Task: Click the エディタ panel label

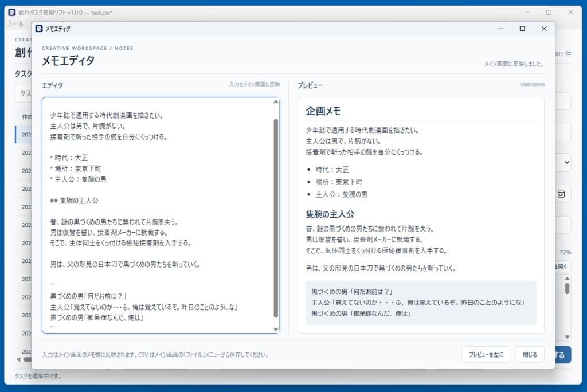Action: click(52, 85)
